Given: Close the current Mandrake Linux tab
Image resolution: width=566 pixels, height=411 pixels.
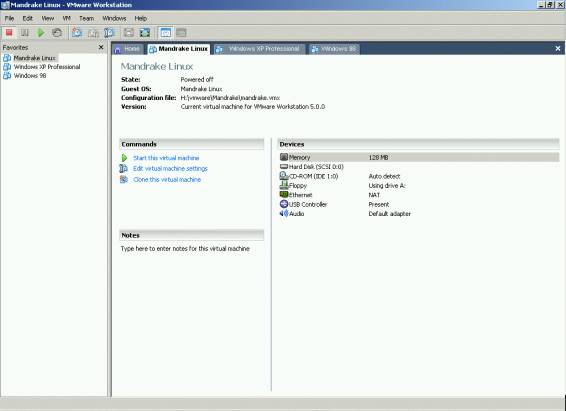Looking at the screenshot, I should click(x=558, y=48).
